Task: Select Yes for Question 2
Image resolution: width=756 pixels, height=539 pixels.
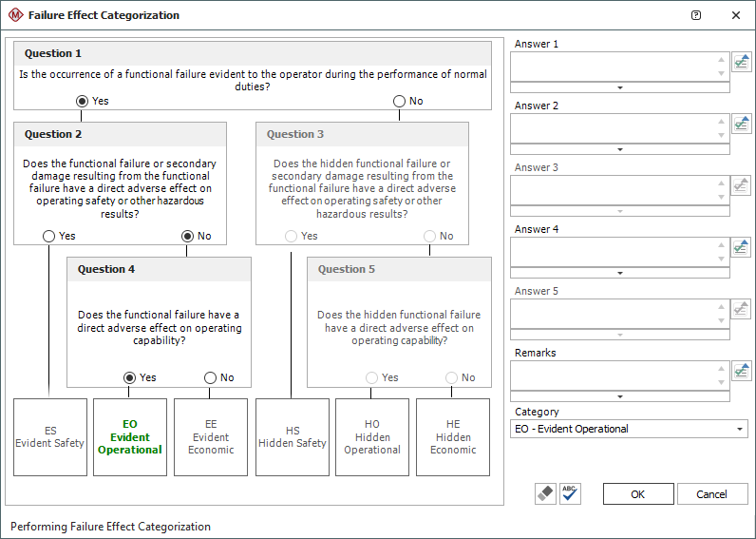Action: pyautogui.click(x=48, y=236)
